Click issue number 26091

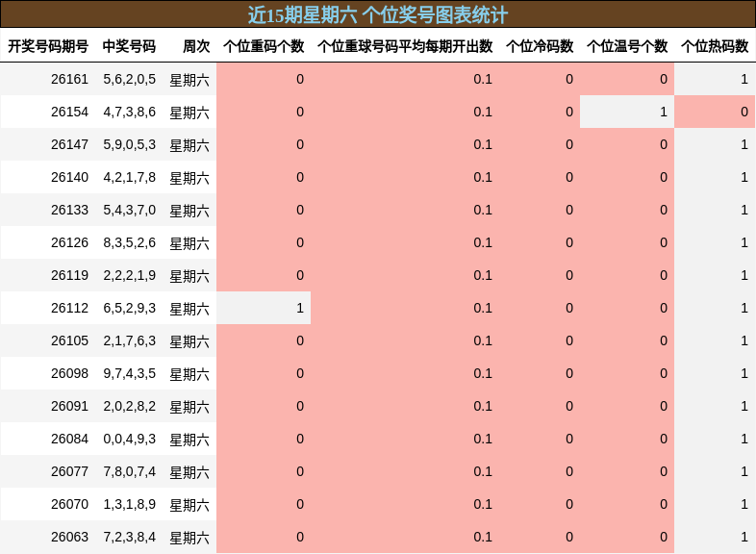69,406
